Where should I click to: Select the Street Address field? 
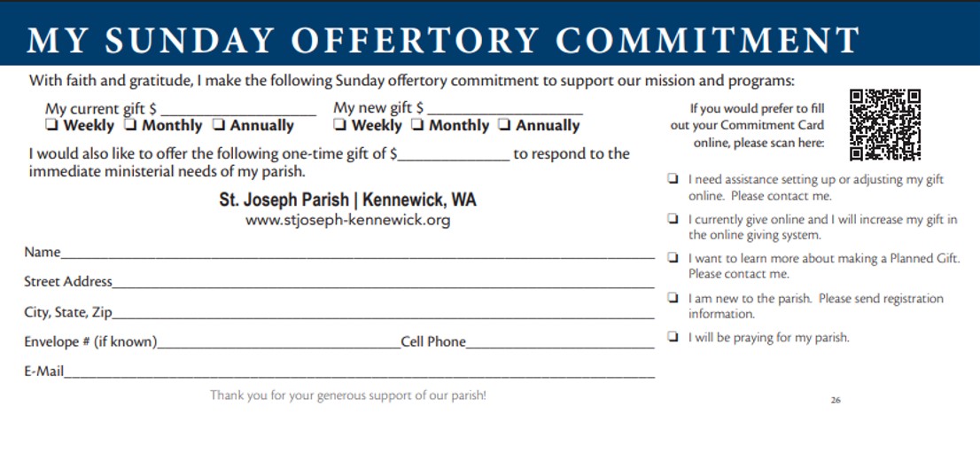pyautogui.click(x=383, y=283)
